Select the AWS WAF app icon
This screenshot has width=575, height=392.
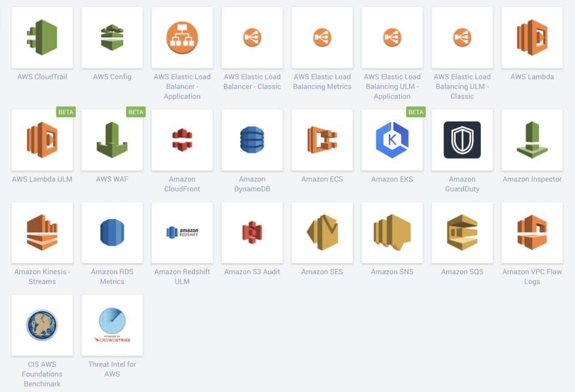112,140
